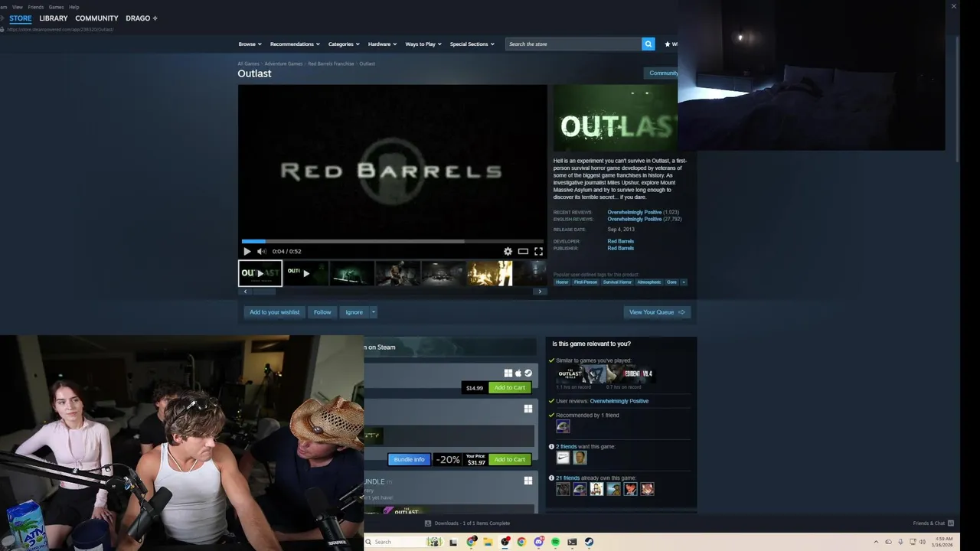Expand the Hardware menu
The width and height of the screenshot is (980, 551).
click(x=382, y=44)
